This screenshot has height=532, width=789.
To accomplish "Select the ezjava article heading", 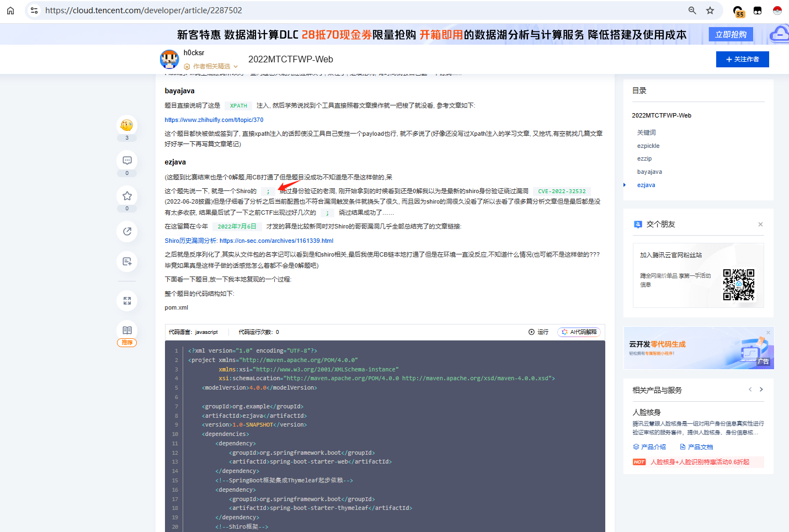I will (x=175, y=162).
